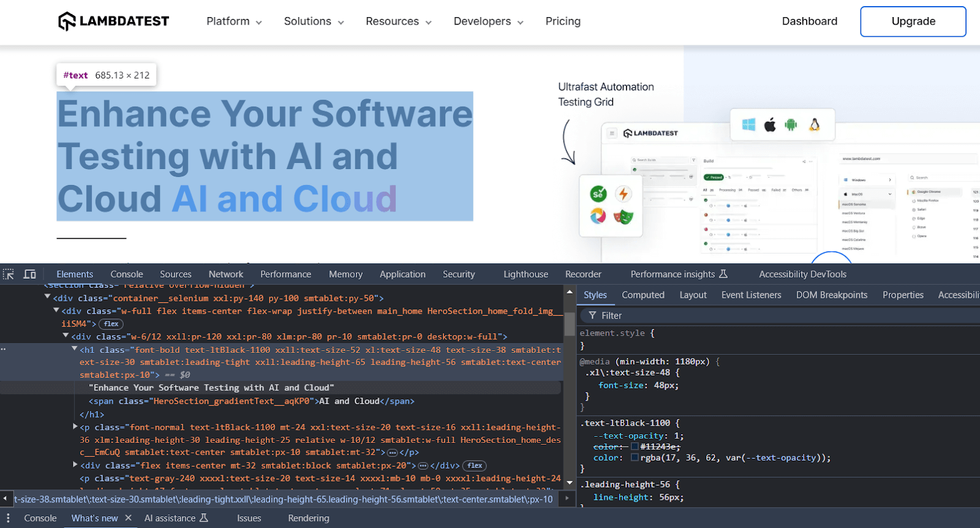The width and height of the screenshot is (980, 528).
Task: Click the Apple icon in hero image
Action: 770,125
